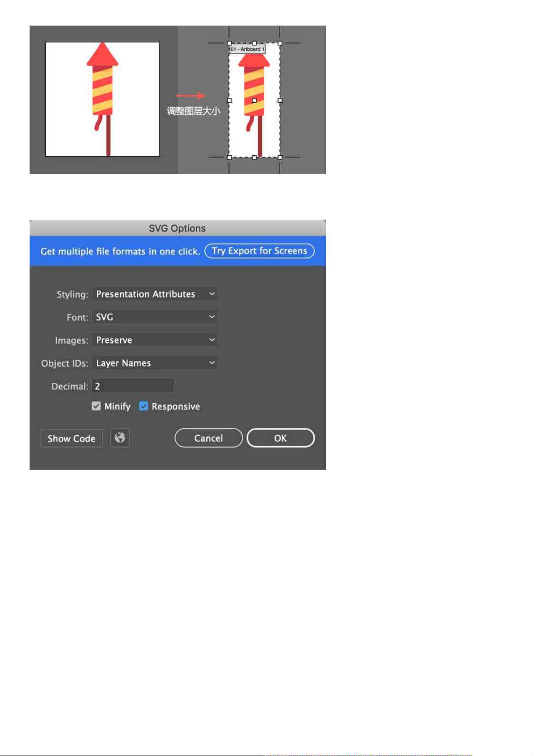Open the Images dropdown set to Preserve
534x756 pixels.
[155, 340]
